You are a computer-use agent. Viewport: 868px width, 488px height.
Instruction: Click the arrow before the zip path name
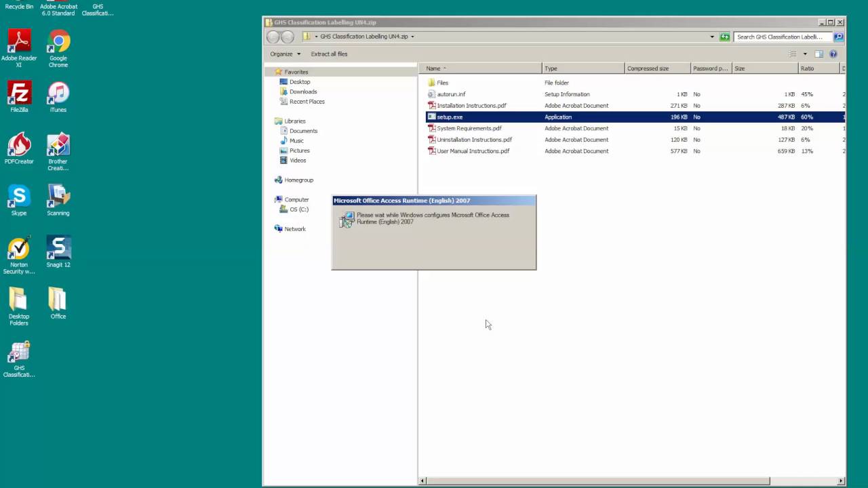pos(317,37)
